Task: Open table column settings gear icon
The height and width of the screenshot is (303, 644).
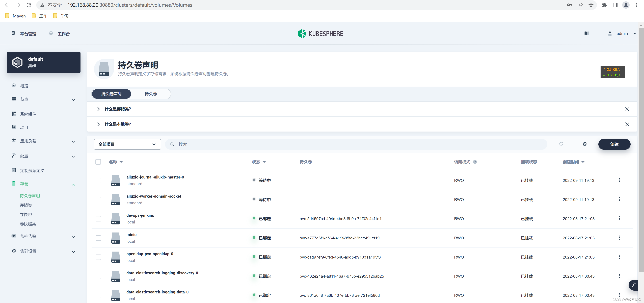Action: pos(584,144)
